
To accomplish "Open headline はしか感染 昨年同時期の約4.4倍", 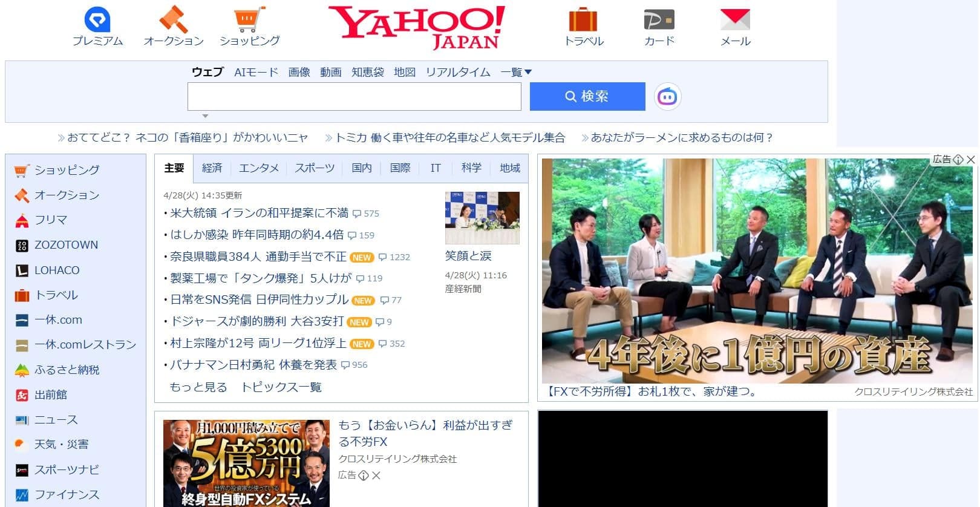I will (x=256, y=235).
